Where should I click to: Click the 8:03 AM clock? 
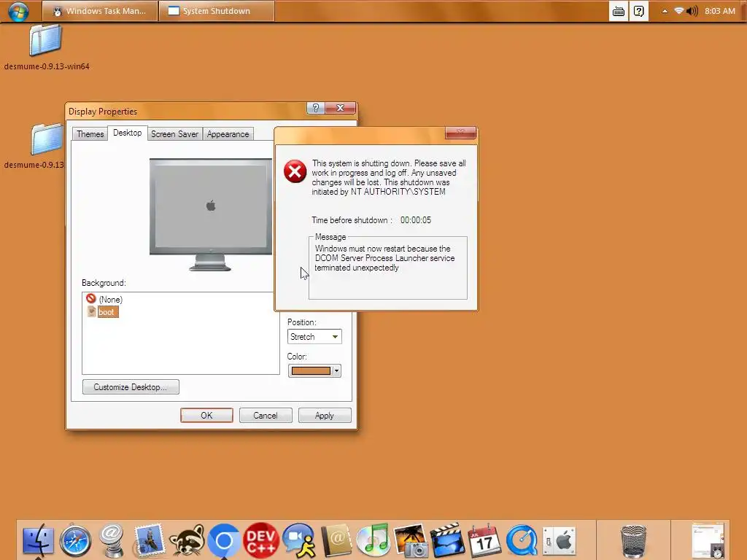(x=720, y=11)
